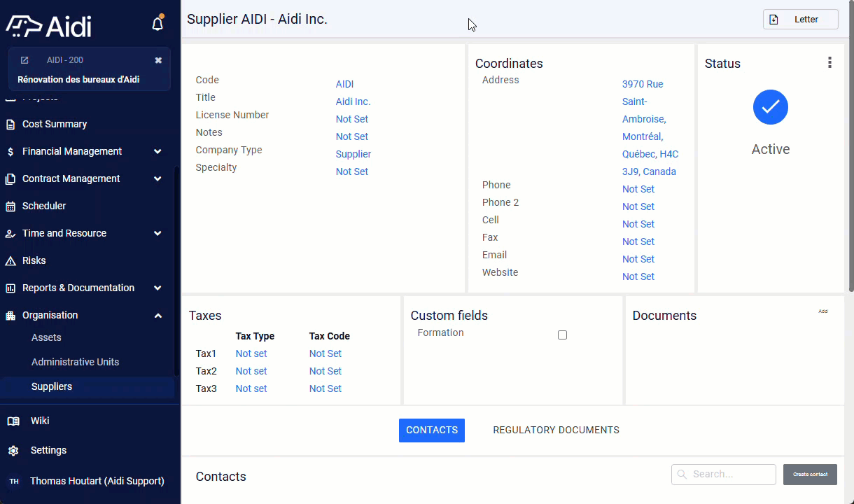This screenshot has height=504, width=854.
Task: Click in the Contacts Search field
Action: pos(724,475)
